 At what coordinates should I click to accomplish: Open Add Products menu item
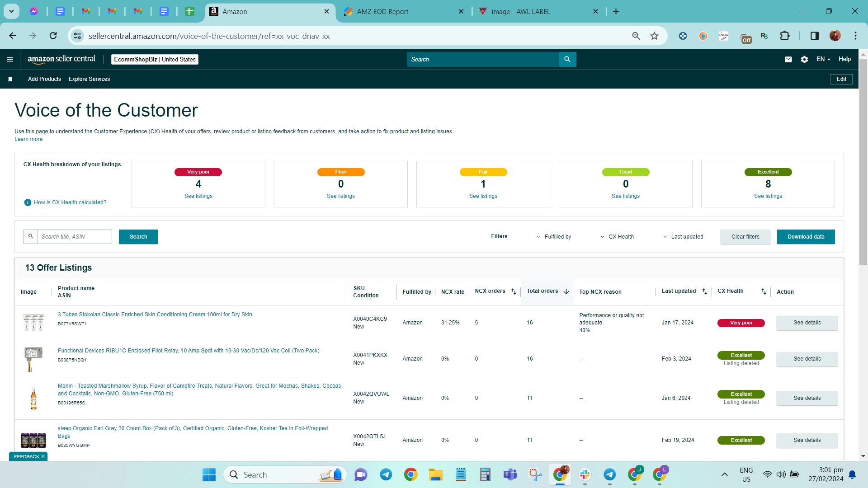tap(44, 79)
